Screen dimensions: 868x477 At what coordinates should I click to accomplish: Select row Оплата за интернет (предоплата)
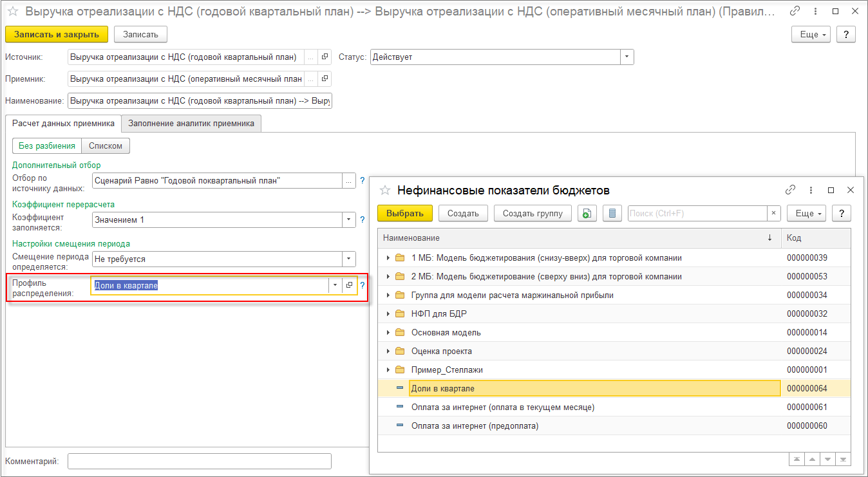tap(475, 426)
